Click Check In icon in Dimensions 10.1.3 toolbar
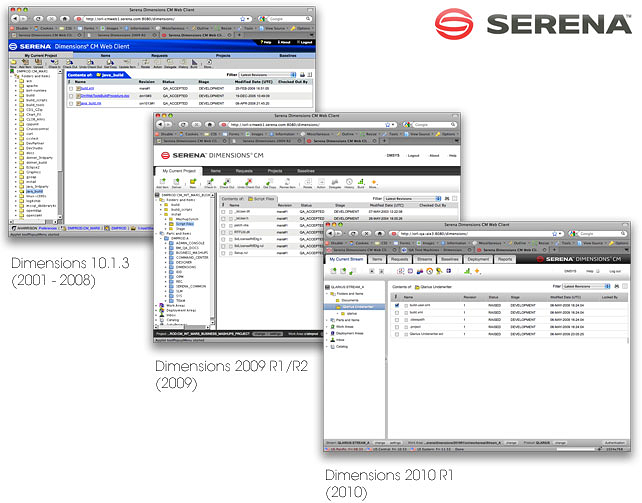The image size is (642, 503). (x=54, y=62)
